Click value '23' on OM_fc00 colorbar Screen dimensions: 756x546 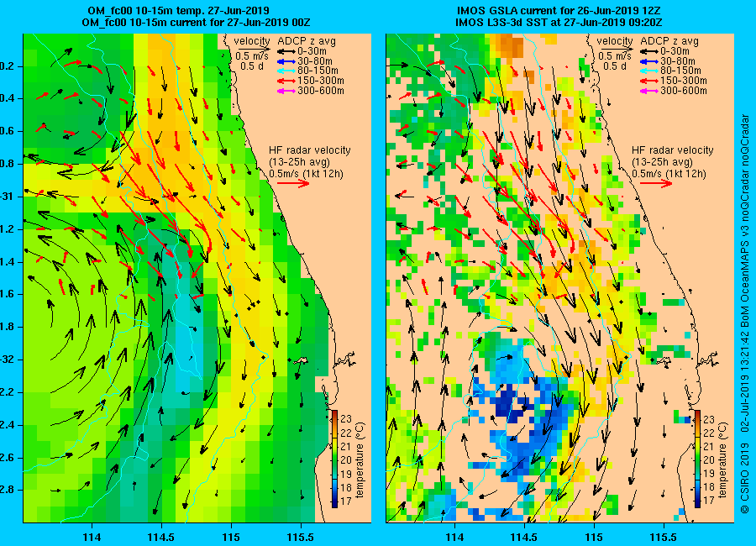coord(346,418)
